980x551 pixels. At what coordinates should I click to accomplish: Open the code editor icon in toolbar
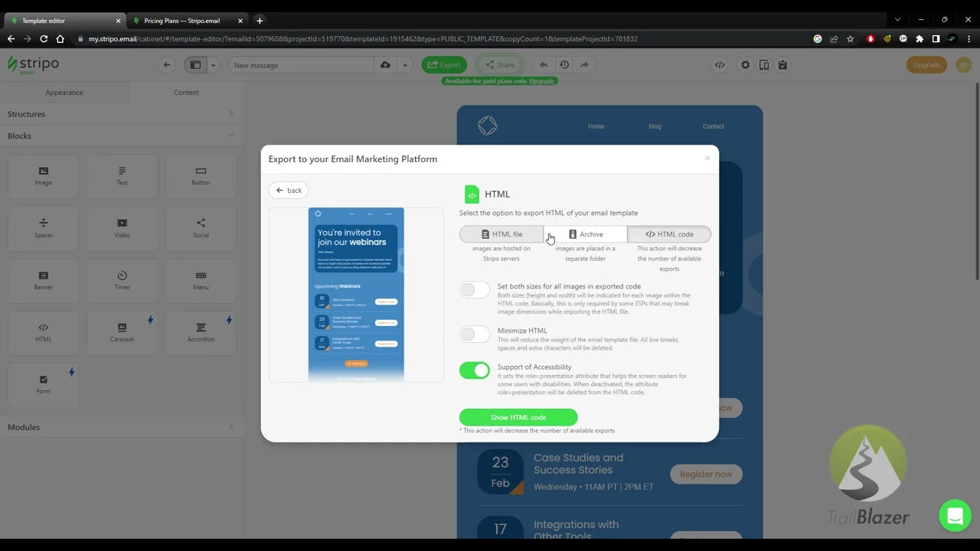(720, 65)
